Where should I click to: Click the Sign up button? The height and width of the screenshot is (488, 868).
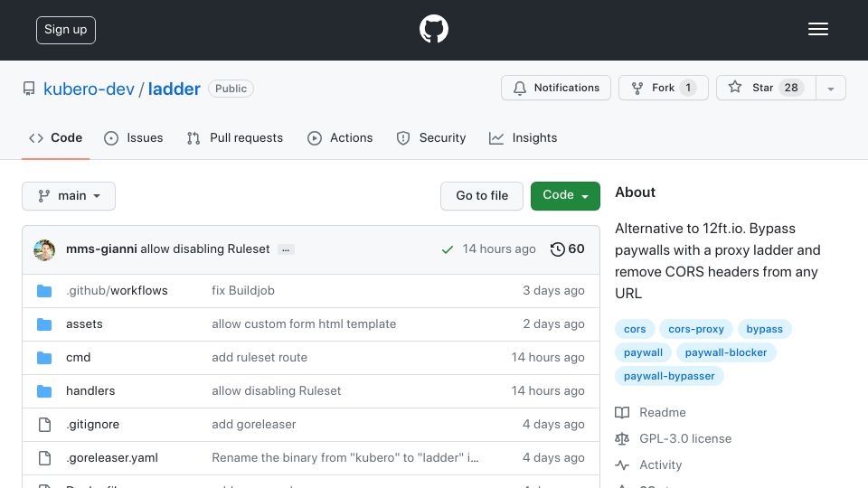(66, 30)
